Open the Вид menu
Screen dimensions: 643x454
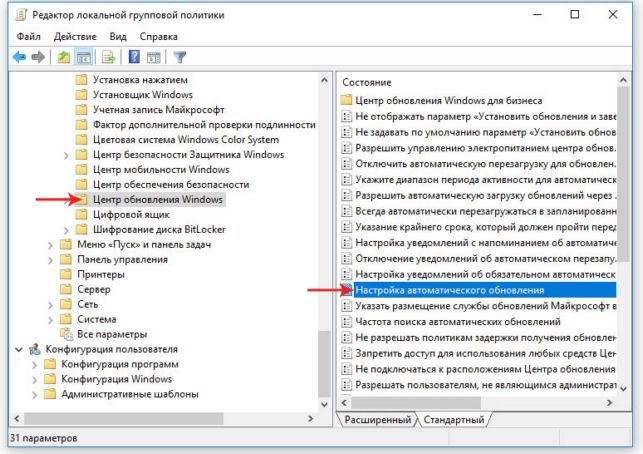click(x=118, y=37)
